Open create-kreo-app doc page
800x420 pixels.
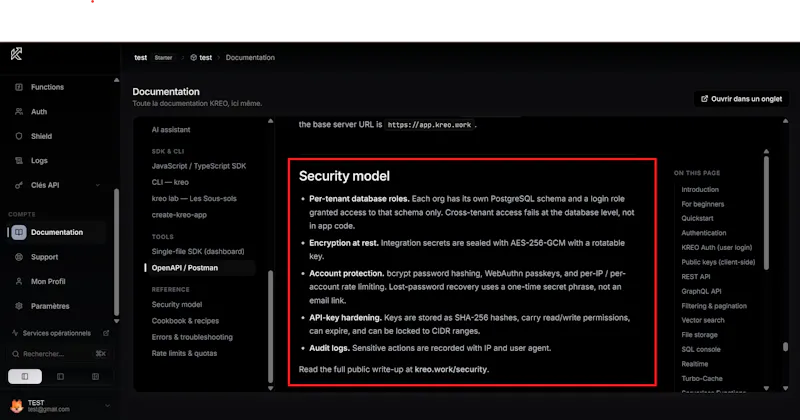179,215
